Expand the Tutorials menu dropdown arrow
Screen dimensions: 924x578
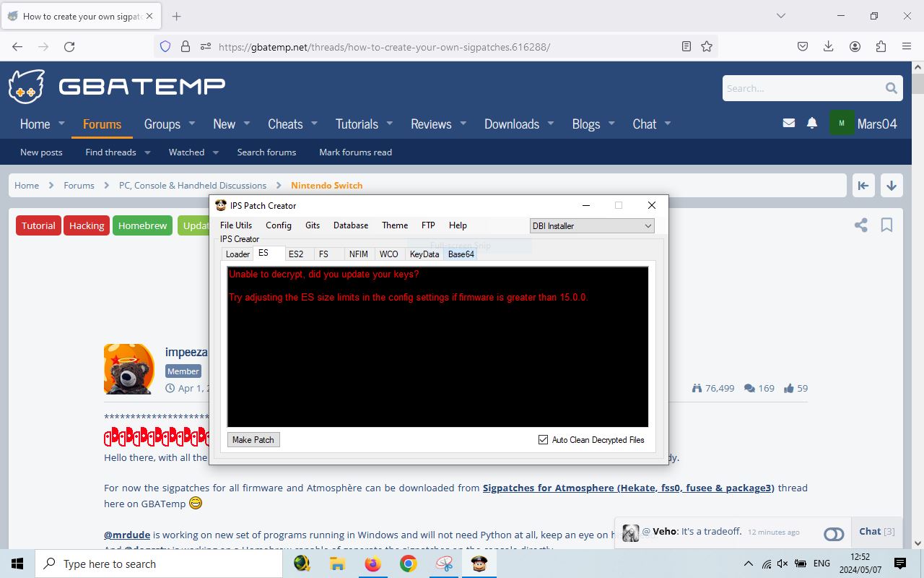[390, 124]
